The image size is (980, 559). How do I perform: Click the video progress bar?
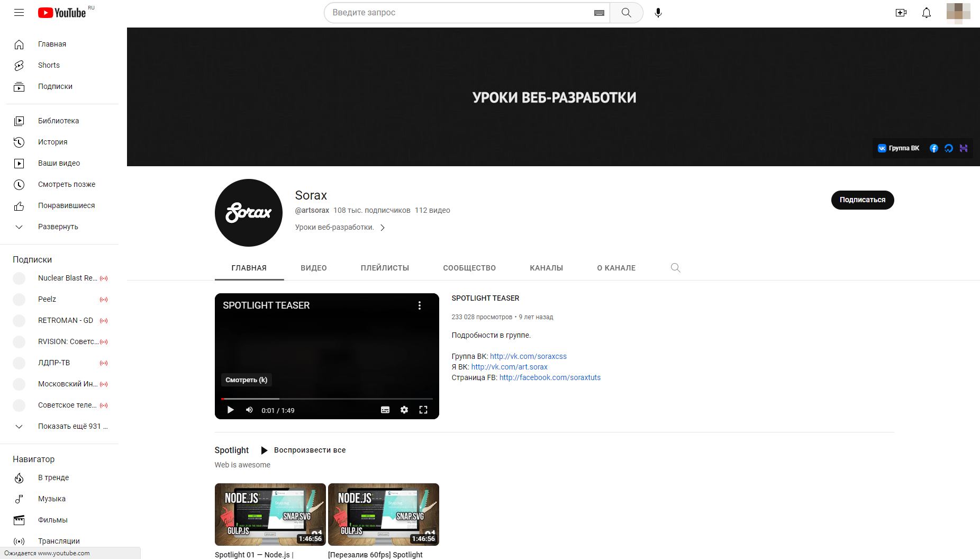click(x=327, y=399)
